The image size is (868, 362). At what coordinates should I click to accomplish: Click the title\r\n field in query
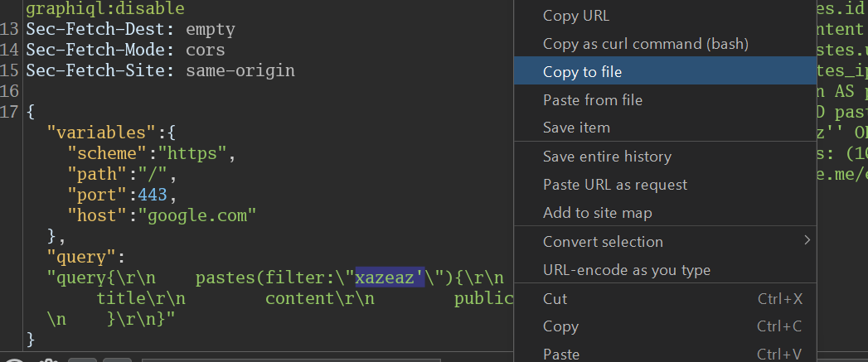click(141, 299)
